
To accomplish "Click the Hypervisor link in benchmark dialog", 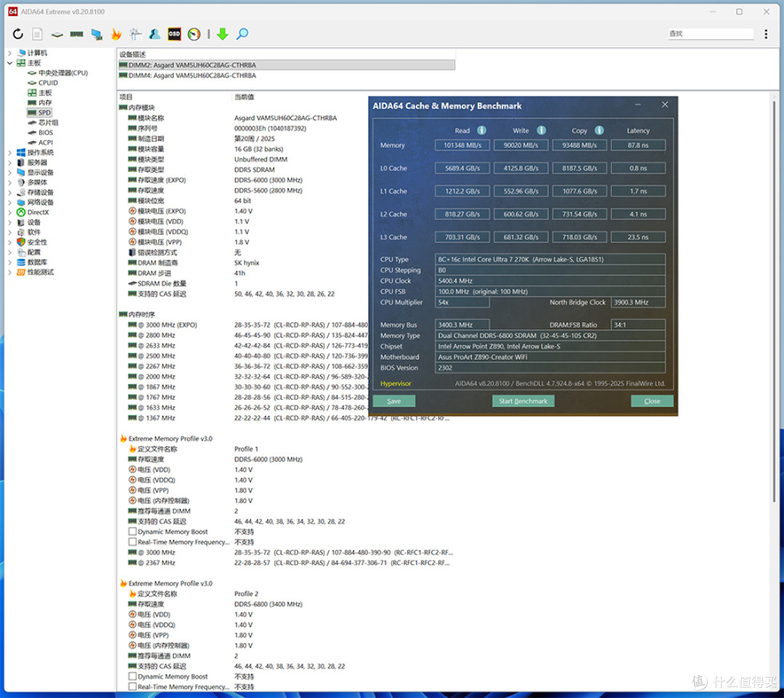I will (396, 384).
